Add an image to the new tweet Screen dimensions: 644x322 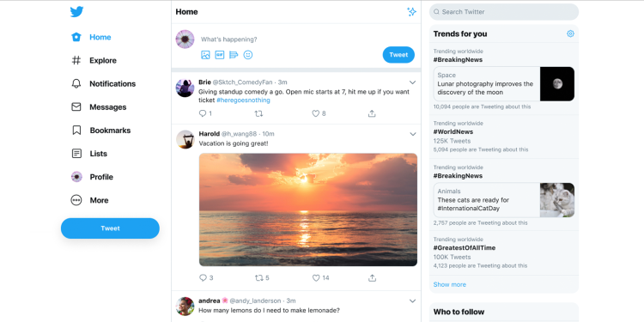205,55
